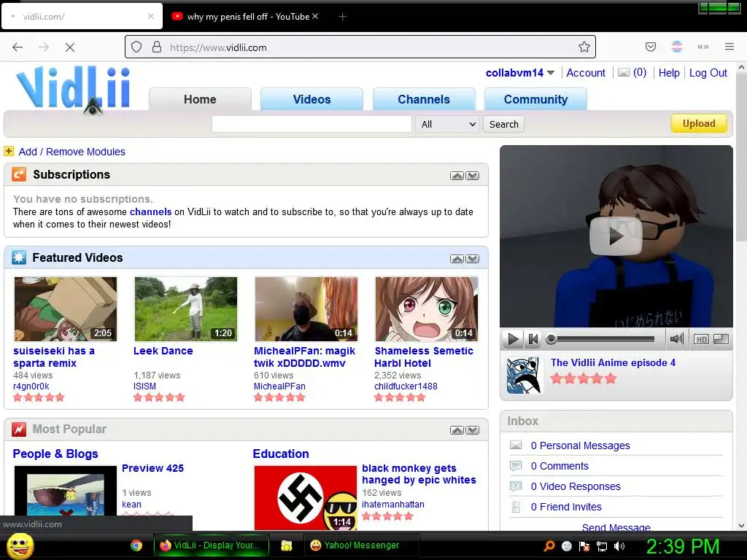Open Yahoo! Messenger taskbar item

(361, 545)
